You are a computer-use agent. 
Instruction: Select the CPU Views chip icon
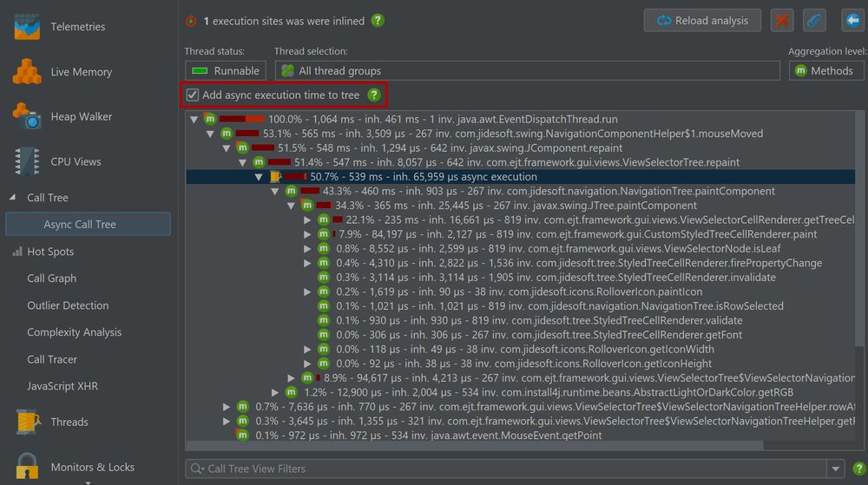(x=27, y=161)
